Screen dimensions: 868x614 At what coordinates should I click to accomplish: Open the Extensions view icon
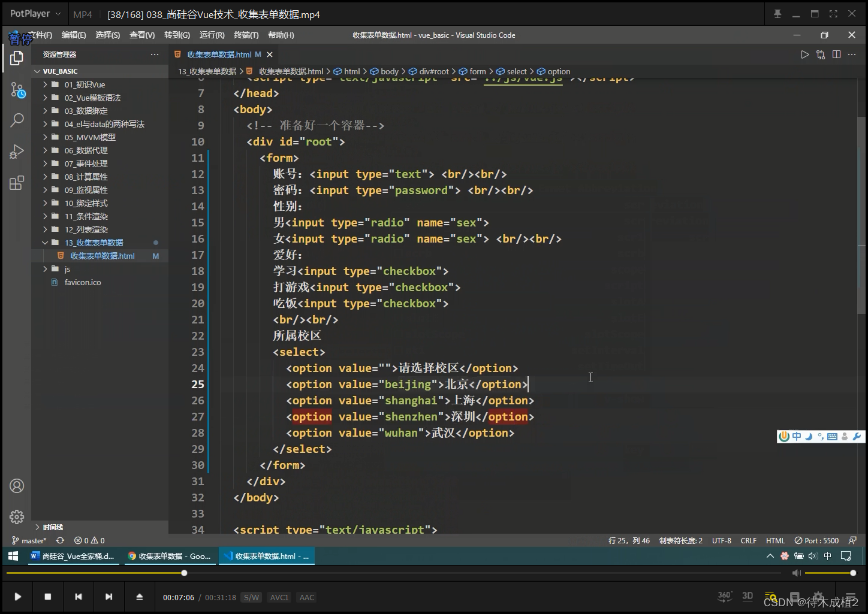[17, 183]
